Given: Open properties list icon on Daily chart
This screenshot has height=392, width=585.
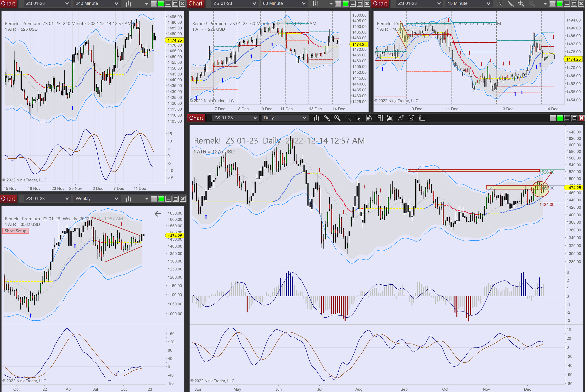Looking at the screenshot, I should coord(422,118).
